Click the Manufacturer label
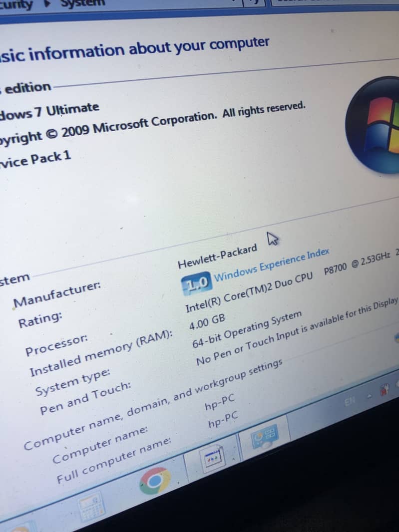399x532 pixels. (x=57, y=294)
